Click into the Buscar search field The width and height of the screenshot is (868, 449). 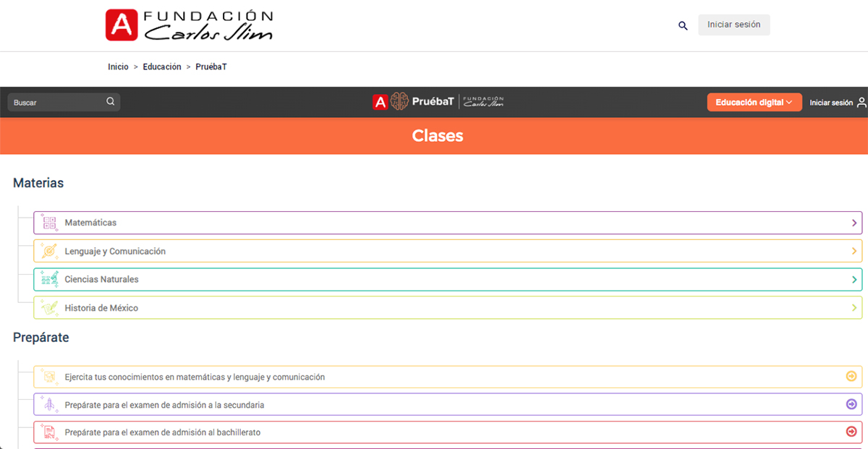pos(58,103)
